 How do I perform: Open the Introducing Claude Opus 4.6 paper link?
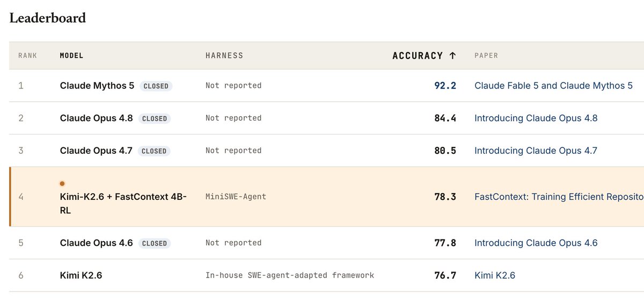point(536,243)
